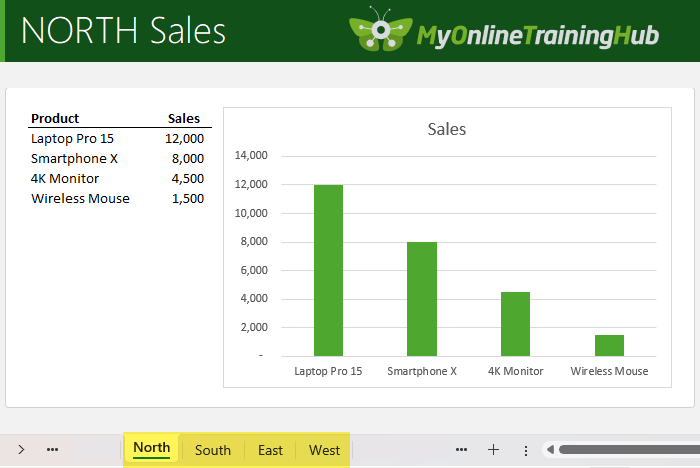This screenshot has width=700, height=468.
Task: Click the MyOnlineTrainingHub brand text
Action: click(538, 36)
